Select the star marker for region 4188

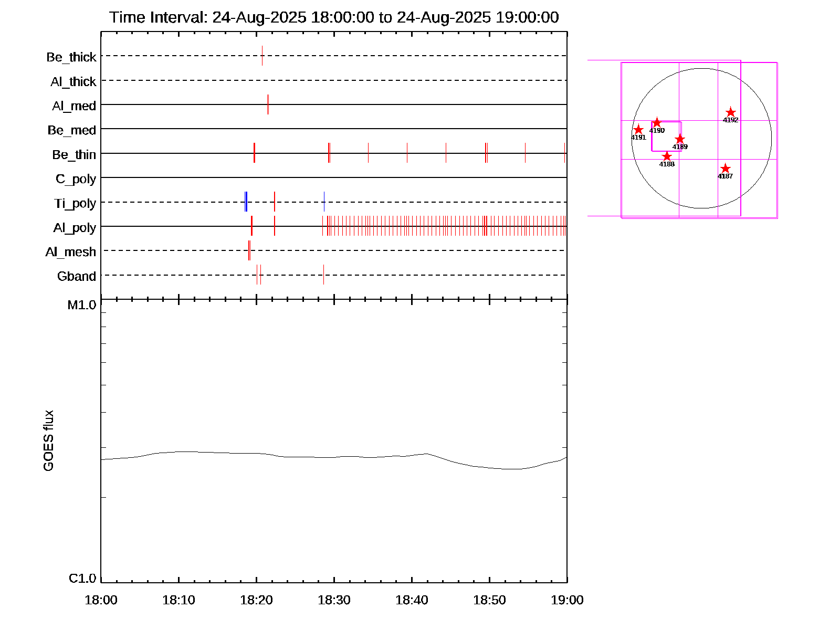tap(667, 156)
